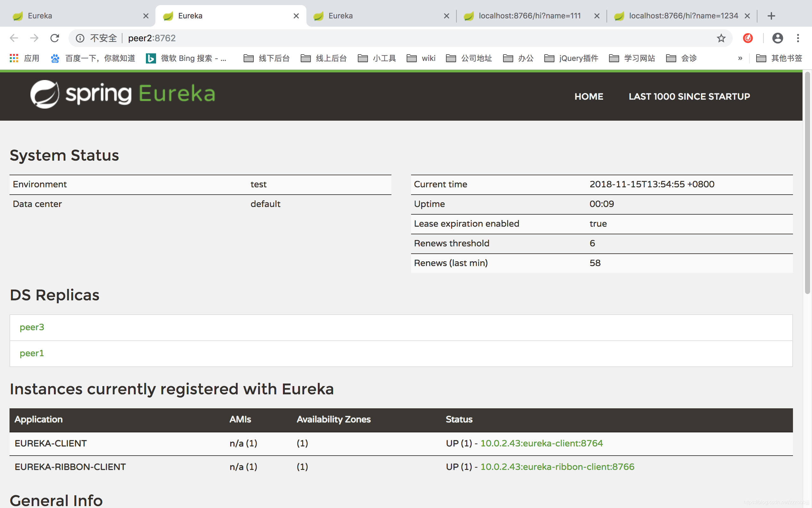
Task: Open the site info icon in address bar
Action: coord(80,38)
